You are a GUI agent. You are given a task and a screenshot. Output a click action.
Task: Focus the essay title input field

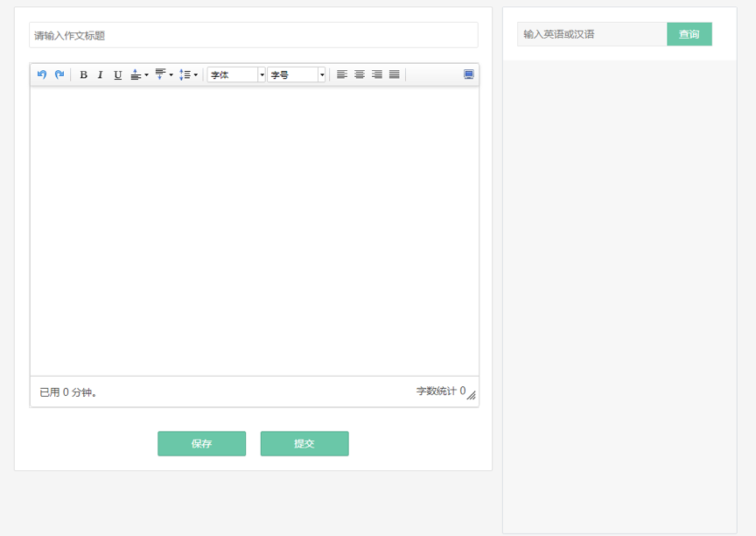point(253,35)
